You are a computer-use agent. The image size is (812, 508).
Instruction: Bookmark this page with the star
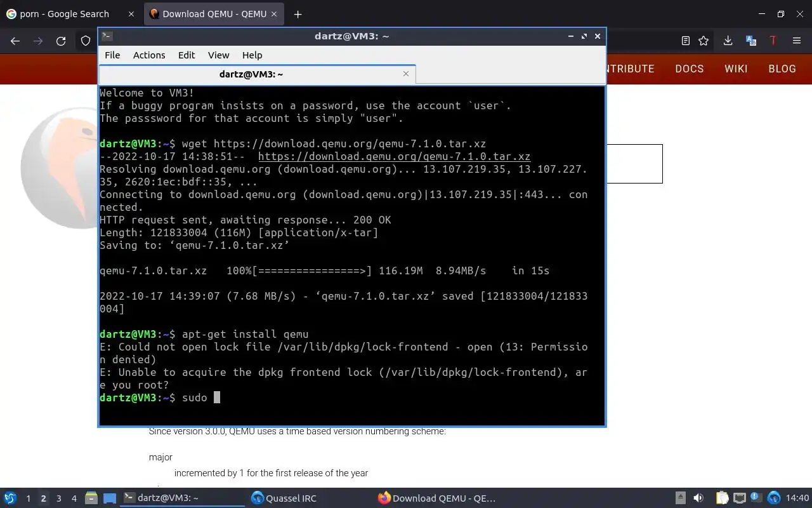(704, 41)
